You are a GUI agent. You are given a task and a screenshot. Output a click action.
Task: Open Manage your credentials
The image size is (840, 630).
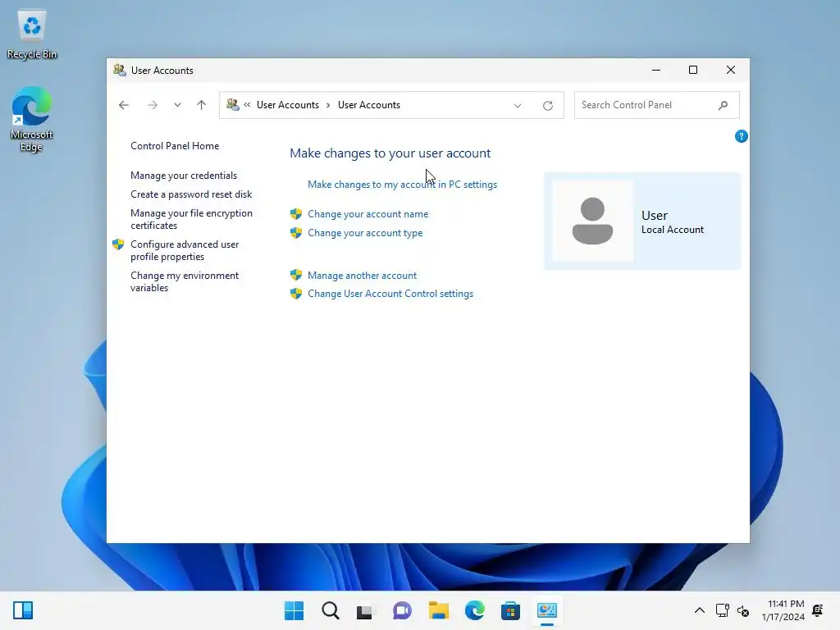click(x=184, y=176)
